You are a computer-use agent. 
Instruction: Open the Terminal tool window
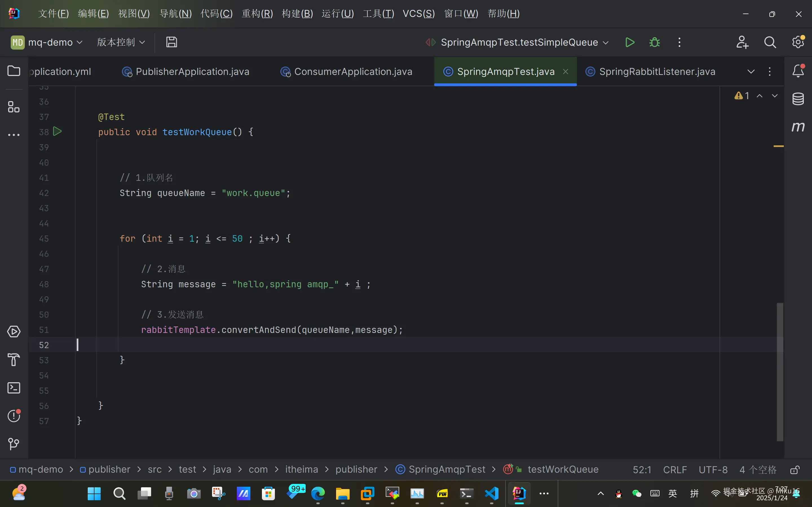pos(14,388)
